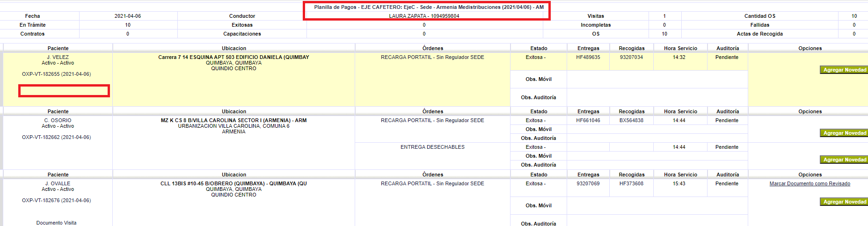Click the Capacitaciones label

tap(242, 34)
